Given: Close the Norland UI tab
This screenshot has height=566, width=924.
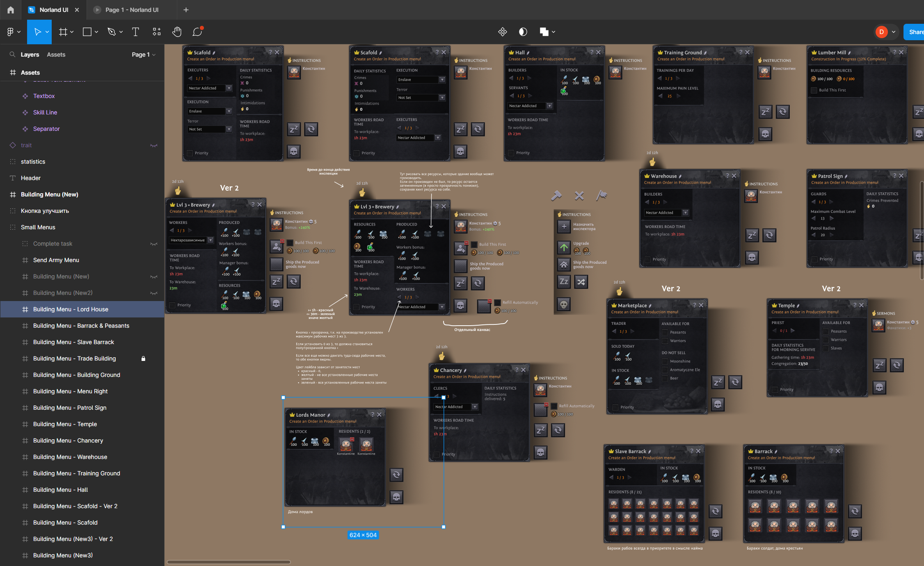Looking at the screenshot, I should click(77, 10).
